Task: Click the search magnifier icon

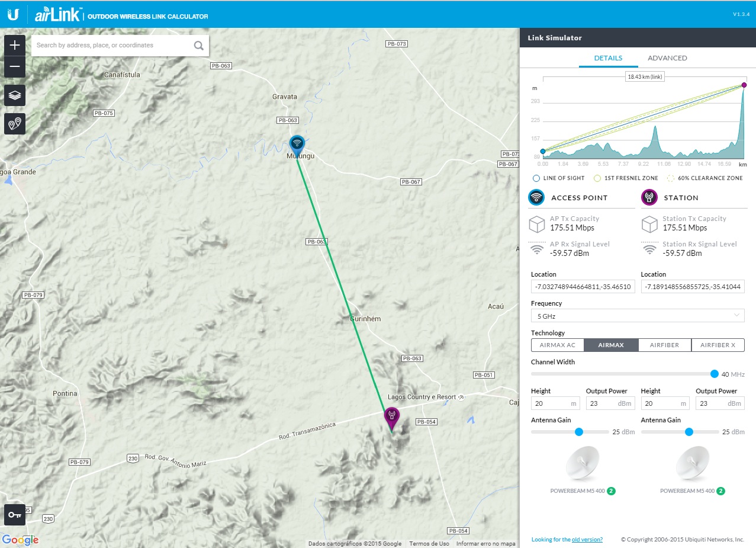Action: (x=199, y=46)
